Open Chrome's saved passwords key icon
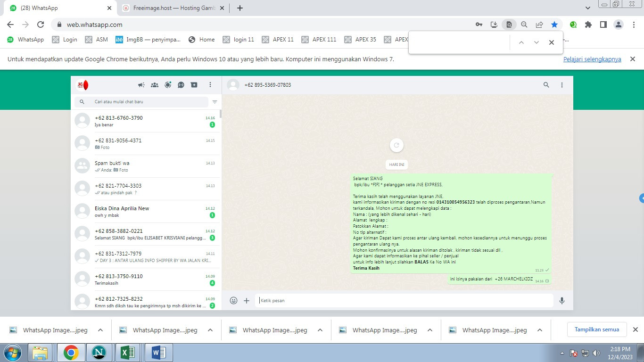This screenshot has width=644, height=362. pos(479,25)
